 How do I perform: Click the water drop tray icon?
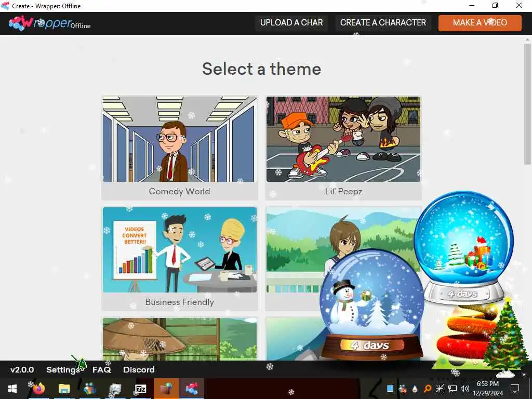point(415,389)
